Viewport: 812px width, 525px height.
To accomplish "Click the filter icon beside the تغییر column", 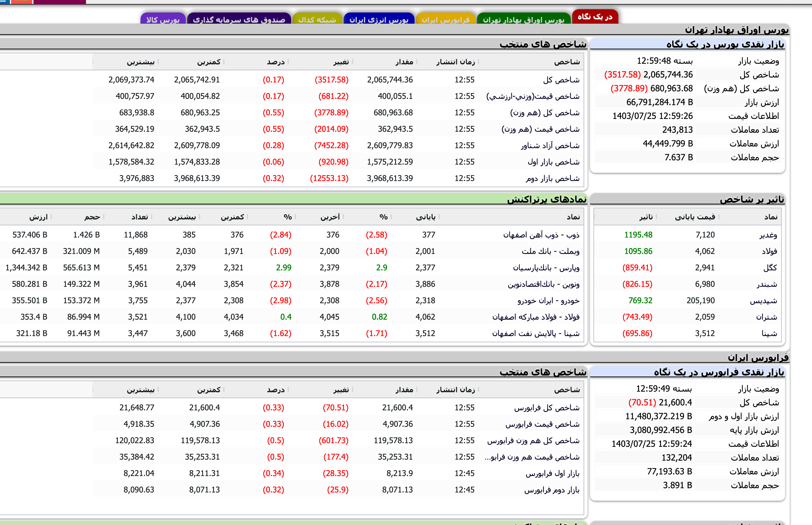I will tap(353, 62).
